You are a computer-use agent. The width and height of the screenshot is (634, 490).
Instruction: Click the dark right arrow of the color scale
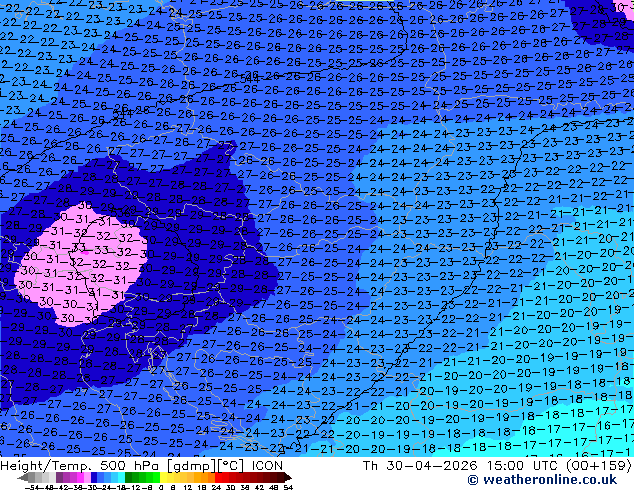(288, 477)
